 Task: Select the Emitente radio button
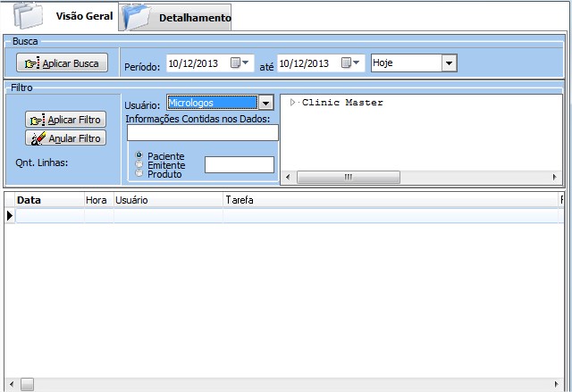point(139,165)
